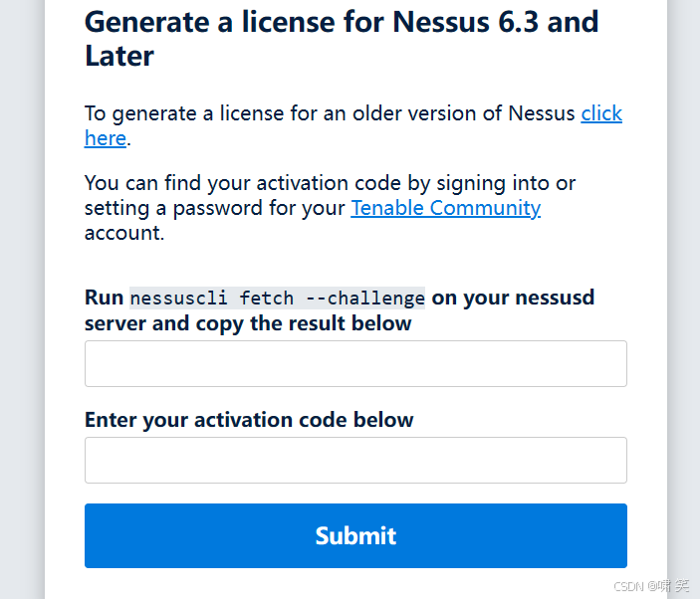
Task: Click the "click here" older version link
Action: (600, 113)
